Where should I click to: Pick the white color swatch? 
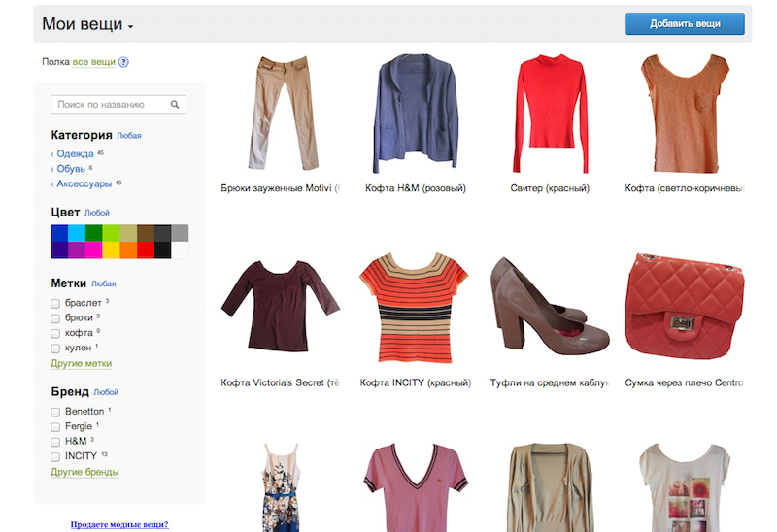click(x=180, y=250)
